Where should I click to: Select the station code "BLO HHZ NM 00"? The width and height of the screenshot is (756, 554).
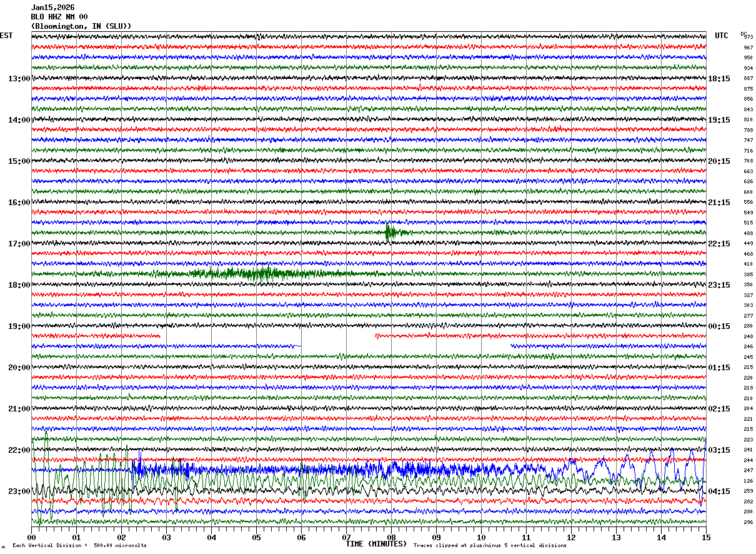59,17
